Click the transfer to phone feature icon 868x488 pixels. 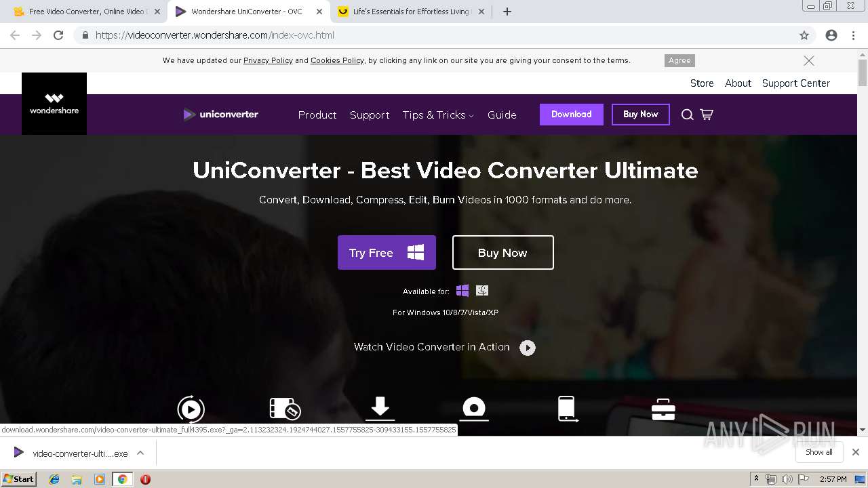568,409
